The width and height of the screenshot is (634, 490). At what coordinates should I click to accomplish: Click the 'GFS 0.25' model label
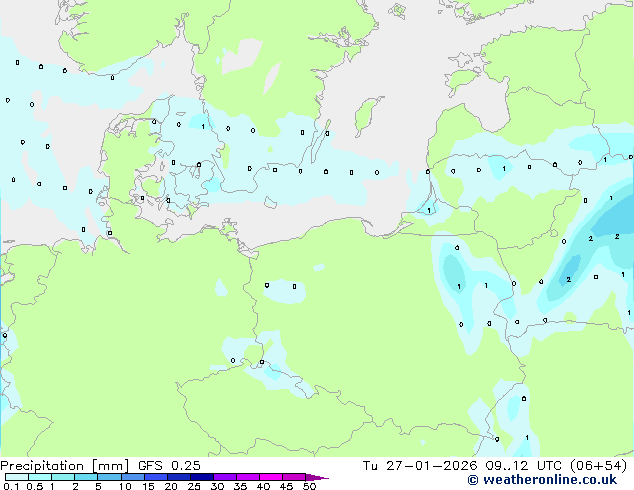169,466
